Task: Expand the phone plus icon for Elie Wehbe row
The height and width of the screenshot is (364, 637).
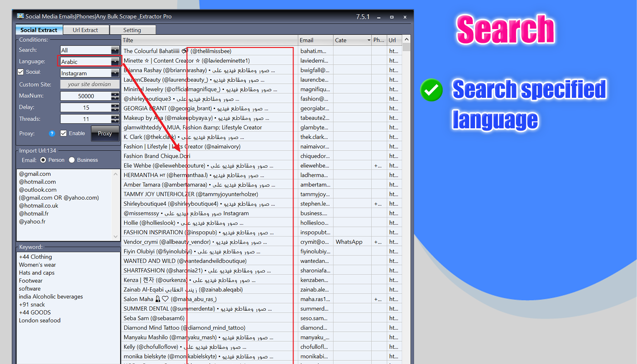Action: [376, 166]
